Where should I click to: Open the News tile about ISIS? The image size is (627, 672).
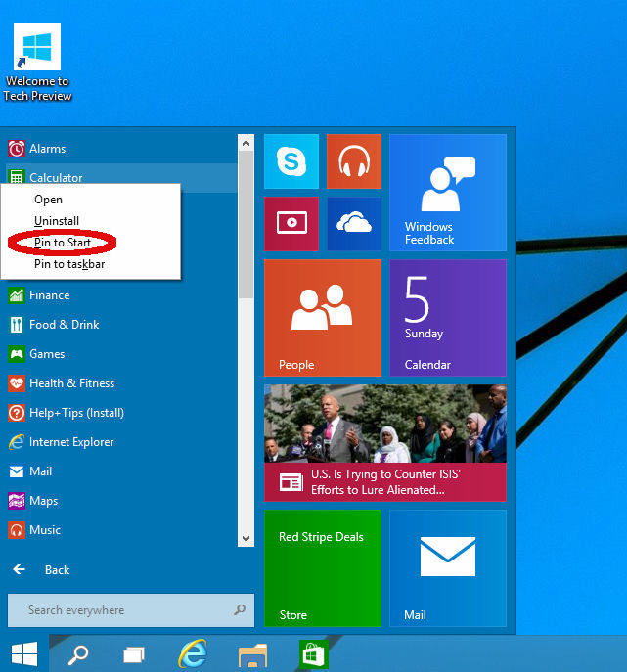384,443
